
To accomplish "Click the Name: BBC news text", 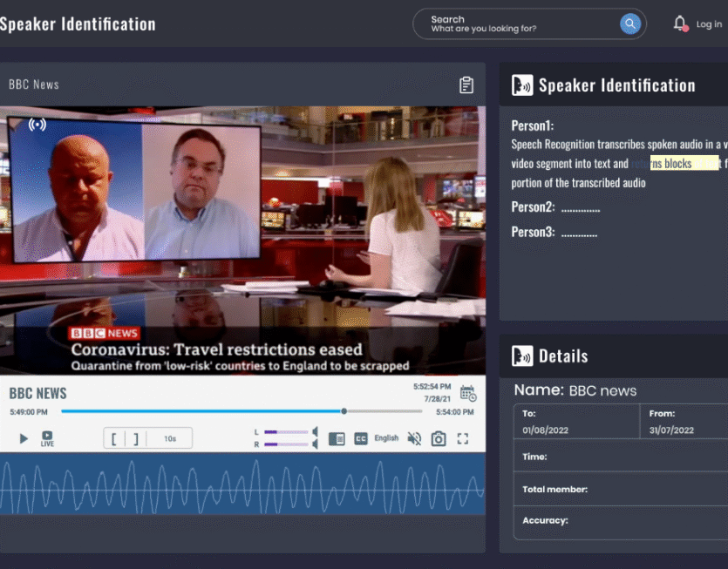I will click(x=575, y=390).
